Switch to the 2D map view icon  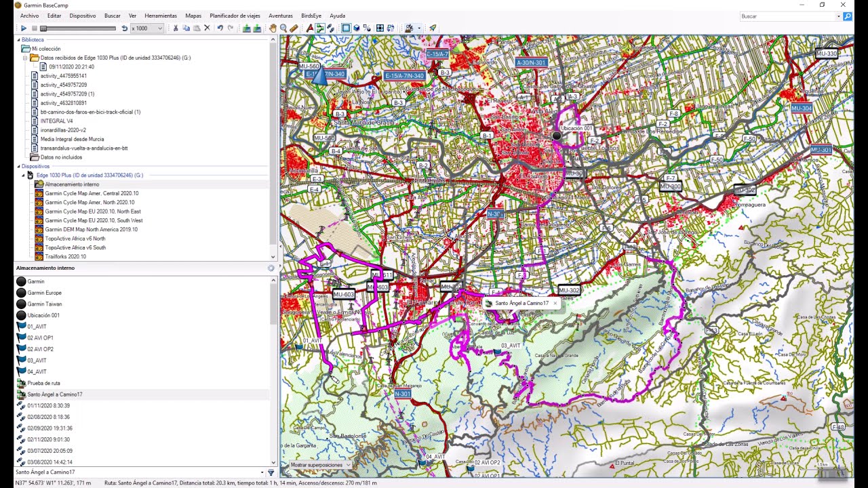pyautogui.click(x=346, y=28)
